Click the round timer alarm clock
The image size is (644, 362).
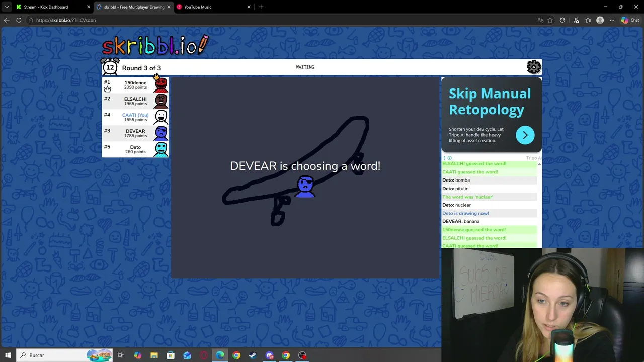pyautogui.click(x=110, y=67)
